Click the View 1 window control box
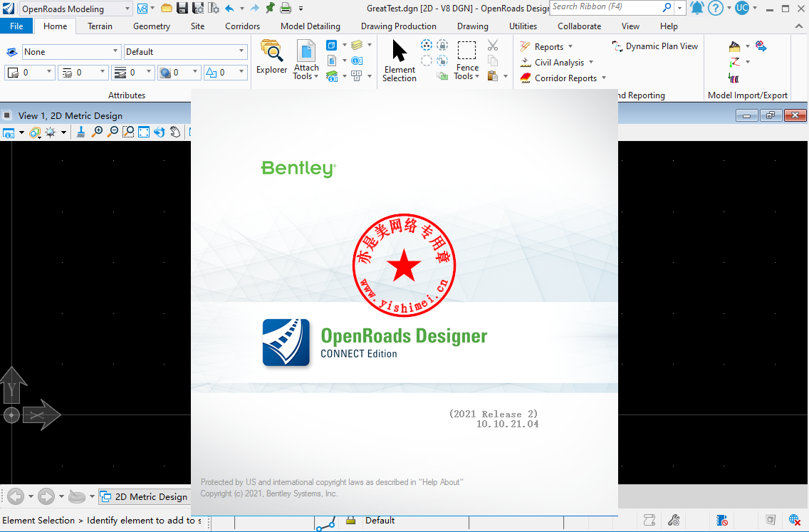 point(7,115)
